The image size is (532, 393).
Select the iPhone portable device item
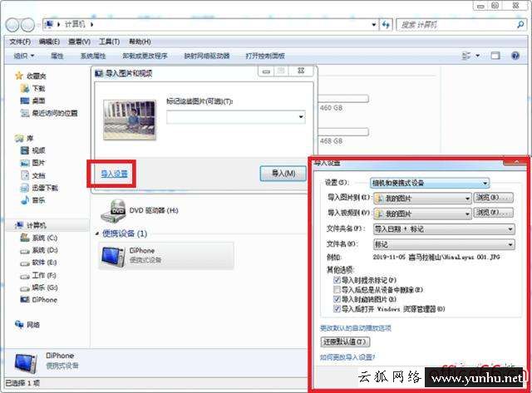point(166,256)
